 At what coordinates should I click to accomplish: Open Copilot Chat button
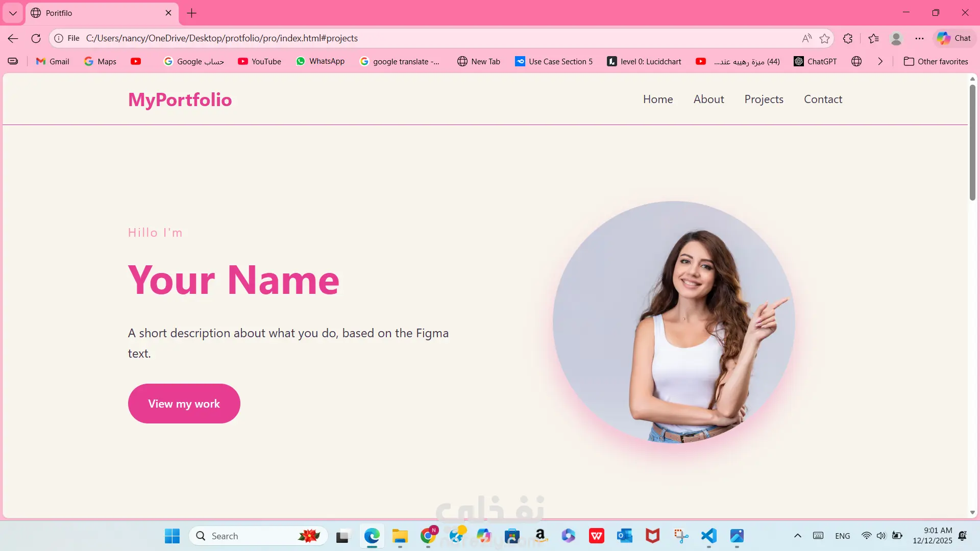tap(954, 38)
